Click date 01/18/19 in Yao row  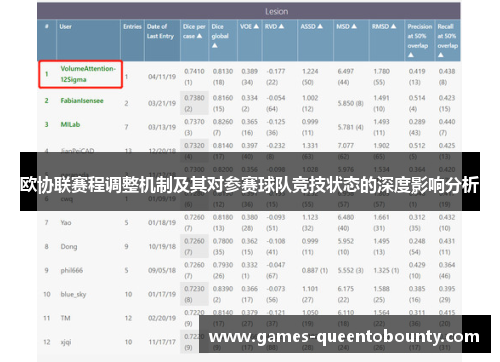click(162, 223)
